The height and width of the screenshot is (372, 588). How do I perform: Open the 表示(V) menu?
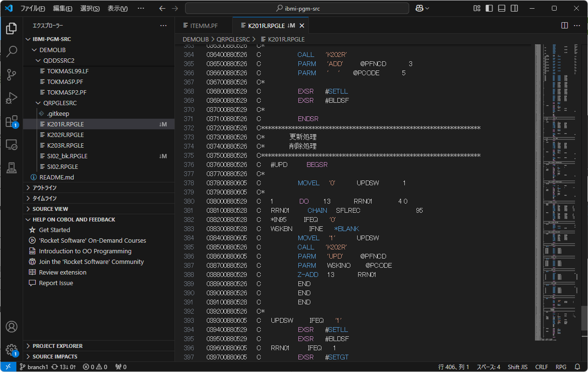click(x=117, y=8)
